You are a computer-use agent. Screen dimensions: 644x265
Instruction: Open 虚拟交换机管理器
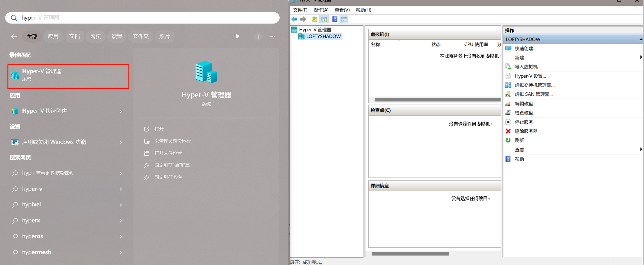coord(535,85)
